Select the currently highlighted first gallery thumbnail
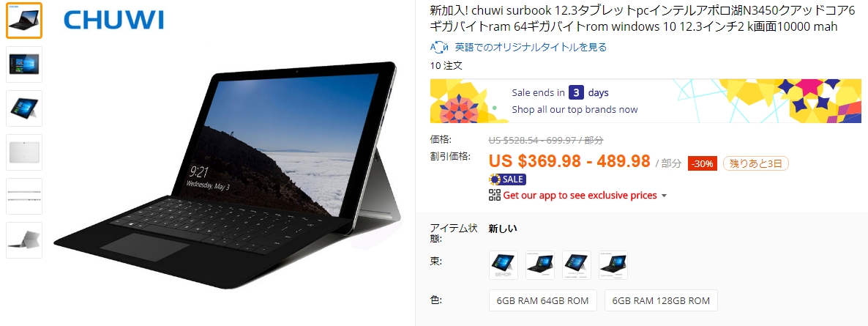The width and height of the screenshot is (868, 326). 24,21
